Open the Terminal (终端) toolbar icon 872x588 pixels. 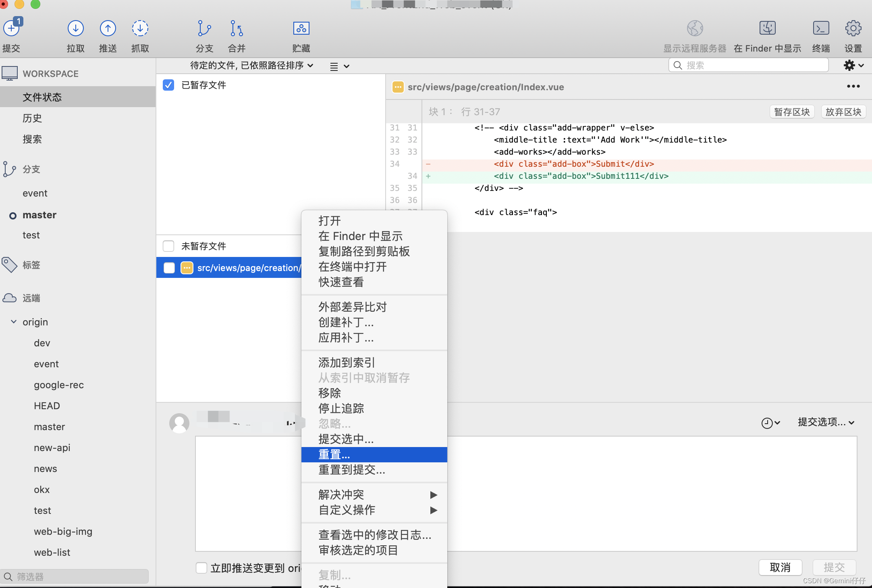tap(821, 28)
